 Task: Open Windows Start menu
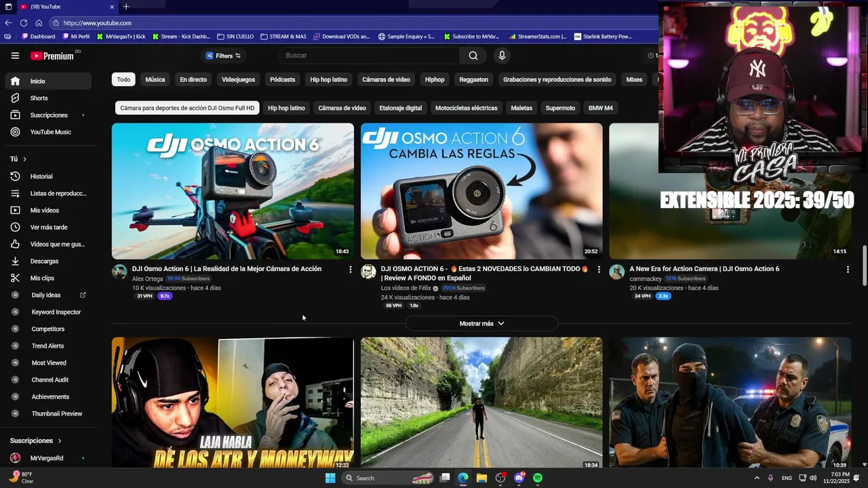point(330,478)
